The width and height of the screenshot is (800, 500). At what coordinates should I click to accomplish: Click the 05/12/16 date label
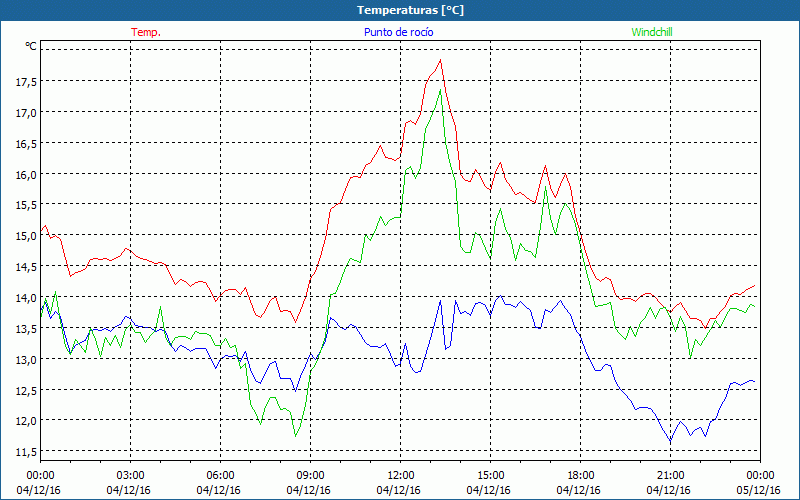click(x=758, y=491)
